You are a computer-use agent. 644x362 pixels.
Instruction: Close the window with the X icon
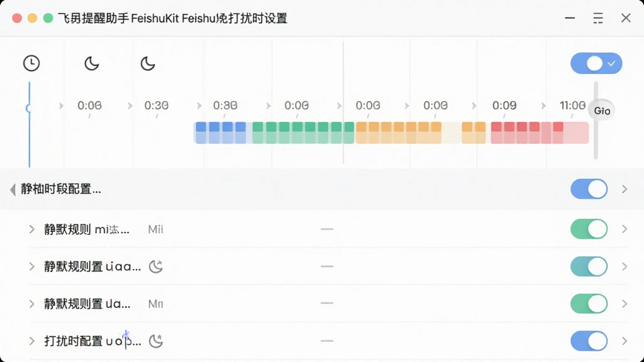(626, 18)
